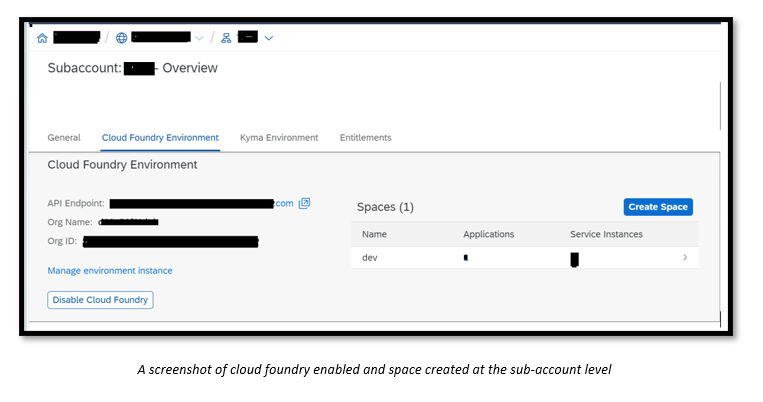
Task: Click the Service Instances column header
Action: [606, 234]
